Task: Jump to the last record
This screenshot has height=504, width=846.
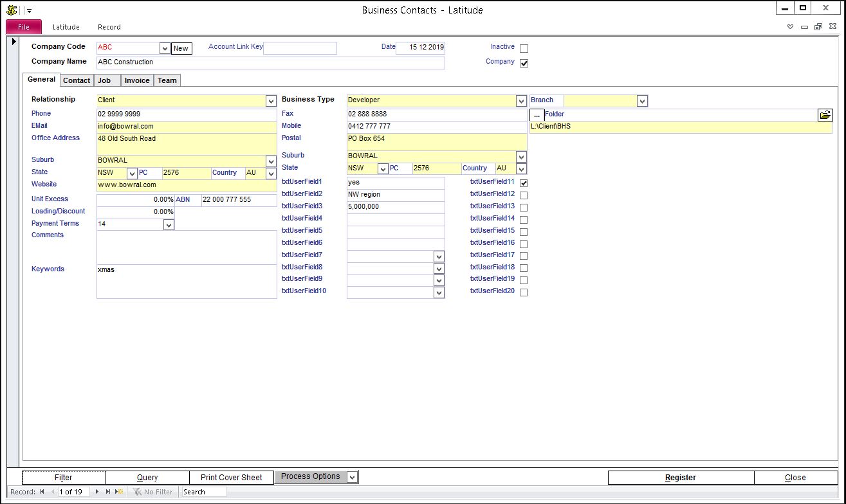Action: pos(108,492)
